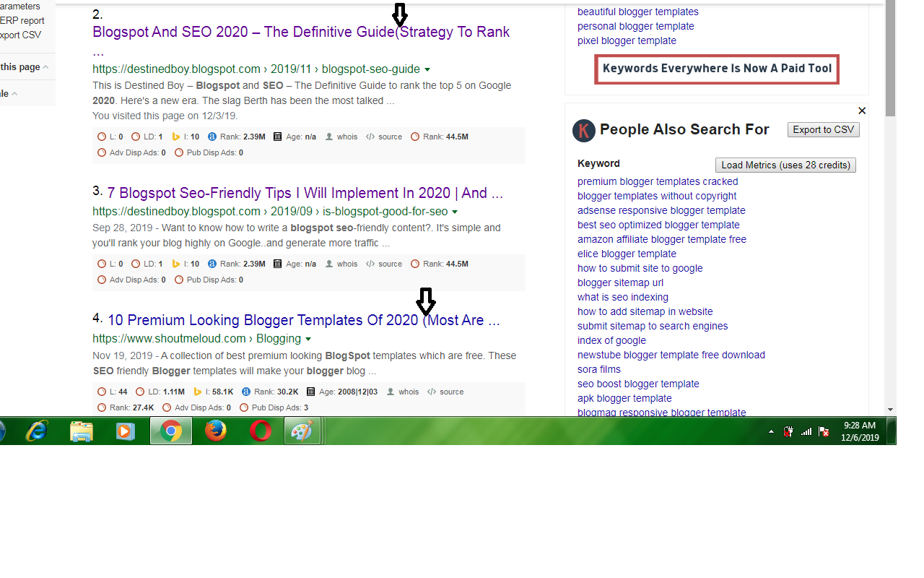Click whois link in result 3 bar
This screenshot has height=578, width=924.
(341, 264)
